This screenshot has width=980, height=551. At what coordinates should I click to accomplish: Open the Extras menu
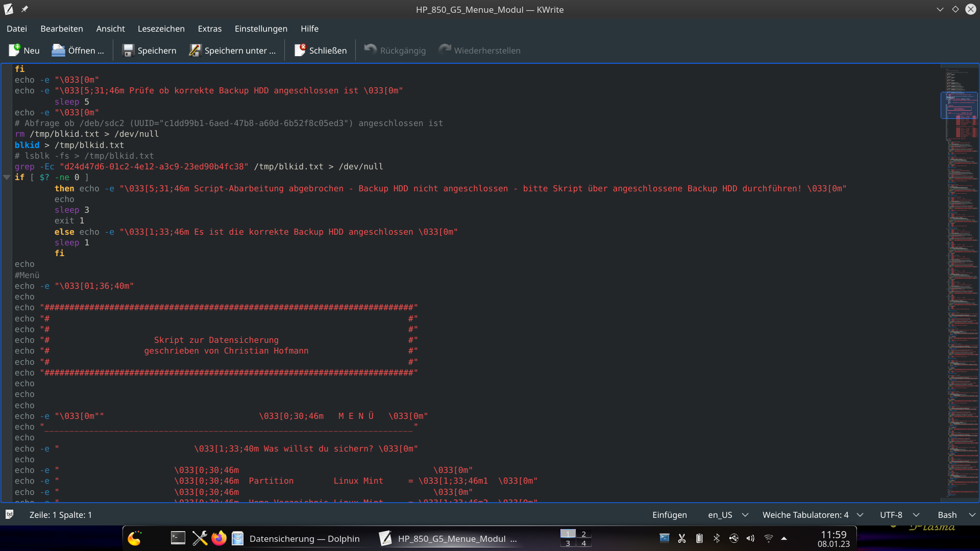pos(209,29)
